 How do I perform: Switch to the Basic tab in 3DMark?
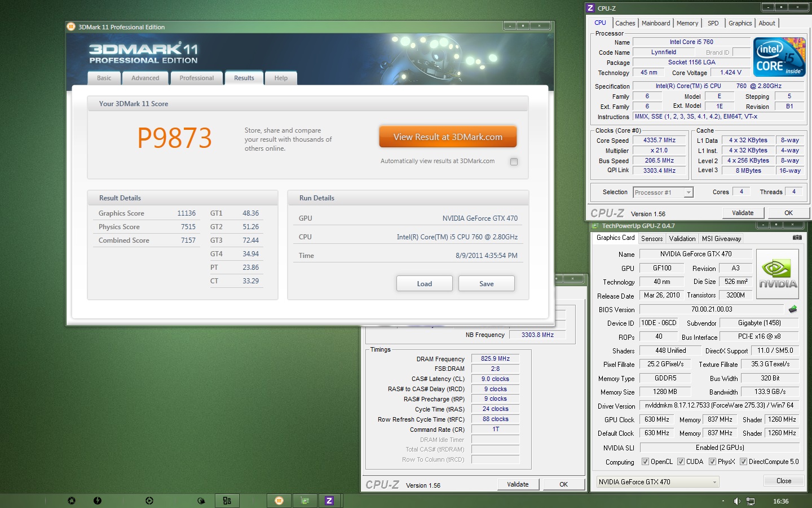[x=104, y=78]
